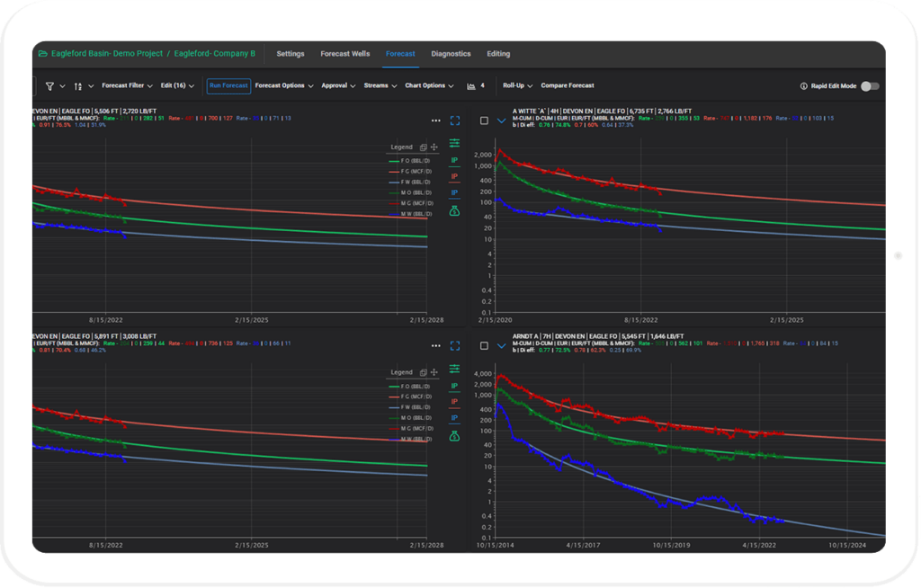Check the checkbox on the ARNDT A chart
This screenshot has width=921, height=588.
486,345
